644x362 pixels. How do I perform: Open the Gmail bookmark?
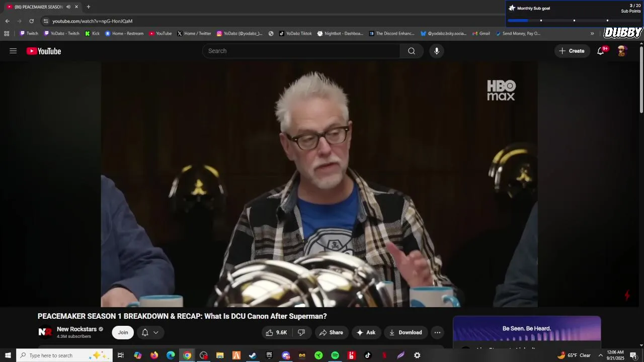(x=481, y=34)
